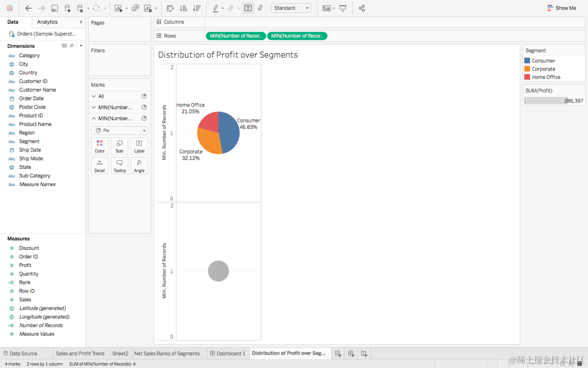
Task: Select the Category dimension
Action: (29, 56)
